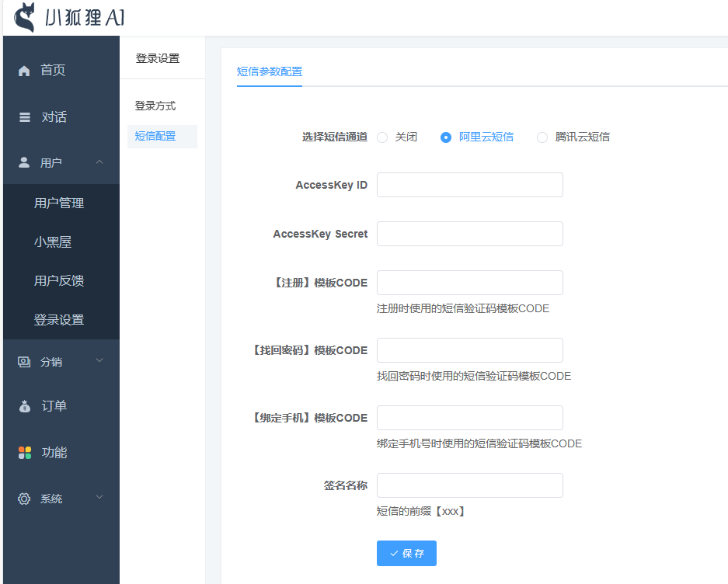
Task: Select 短信配置 in the settings submenu
Action: 162,136
